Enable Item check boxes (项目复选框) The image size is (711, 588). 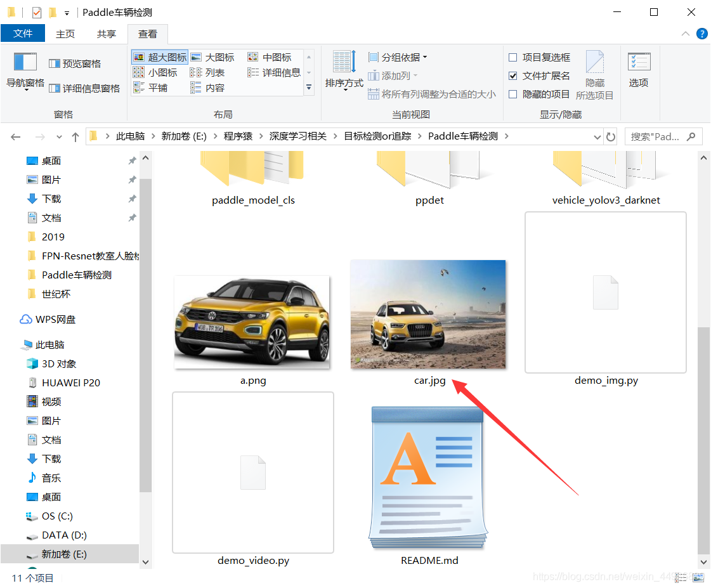click(x=513, y=57)
